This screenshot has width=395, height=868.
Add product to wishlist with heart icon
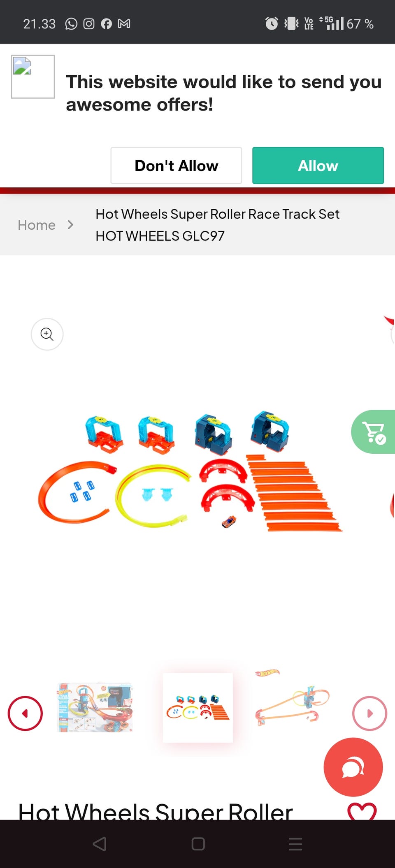362,812
